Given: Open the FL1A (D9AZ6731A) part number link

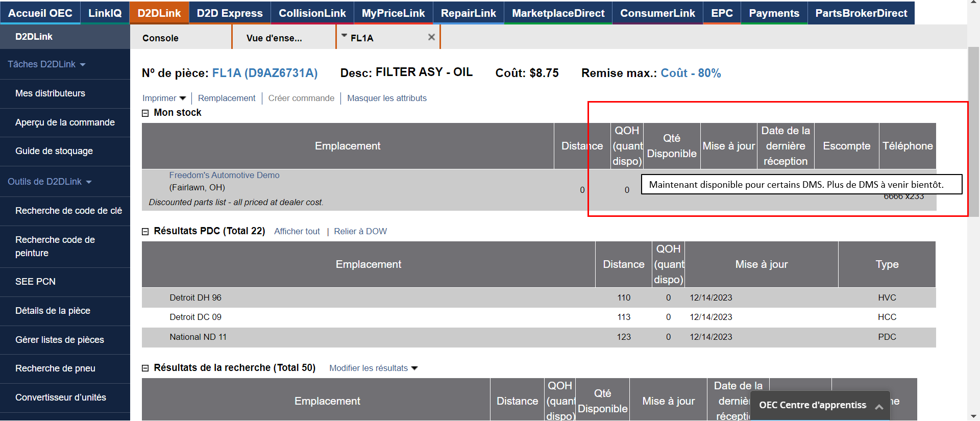Looking at the screenshot, I should click(264, 73).
